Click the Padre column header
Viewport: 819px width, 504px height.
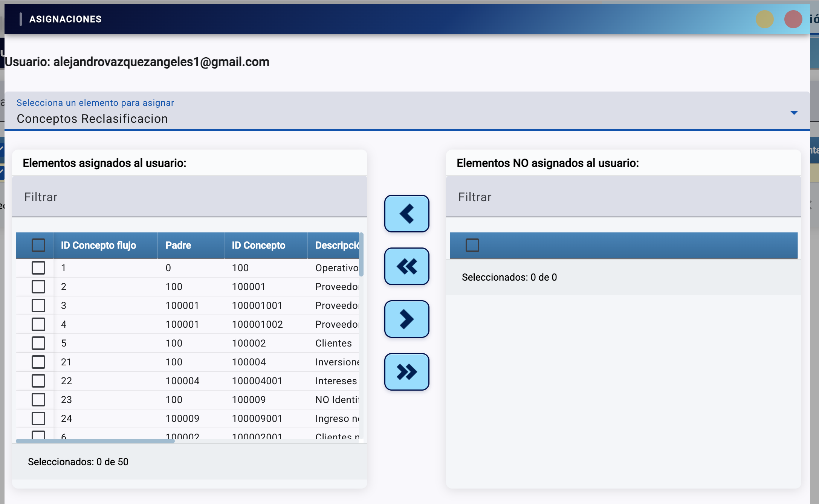[178, 246]
